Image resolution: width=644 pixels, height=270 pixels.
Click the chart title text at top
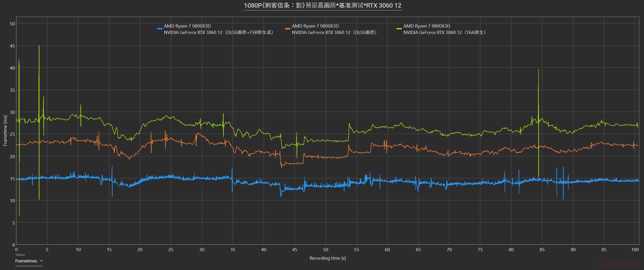[x=322, y=6]
